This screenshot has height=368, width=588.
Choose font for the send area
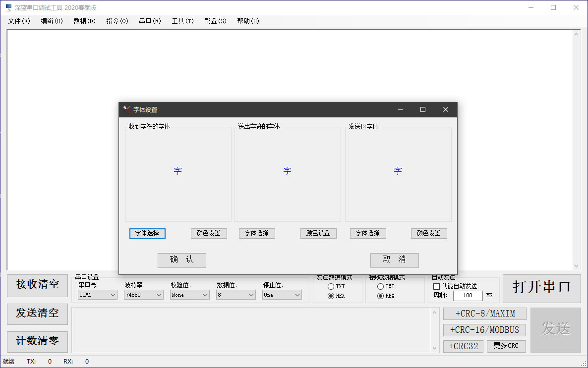pos(367,233)
